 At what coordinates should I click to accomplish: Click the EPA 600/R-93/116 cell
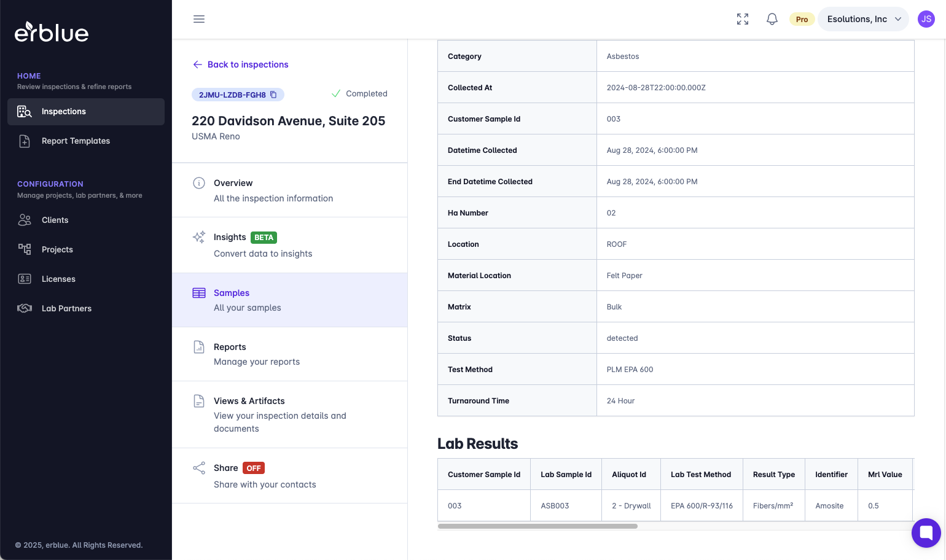702,506
